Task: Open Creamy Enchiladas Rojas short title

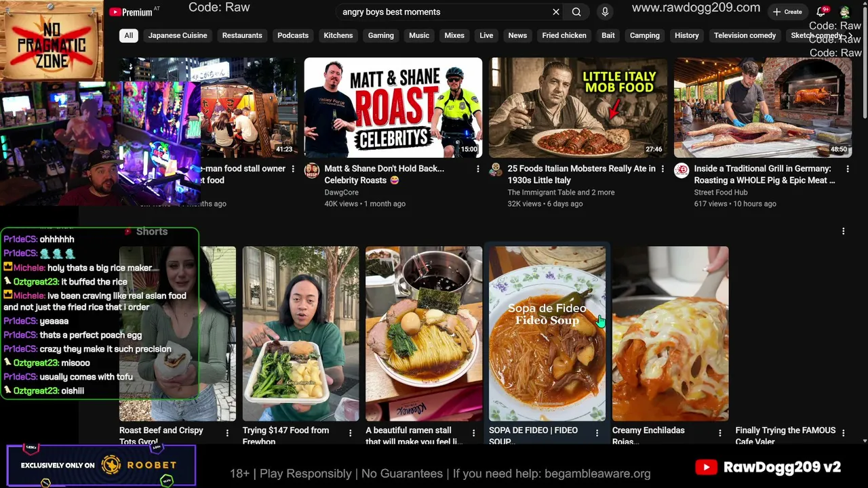Action: (x=648, y=436)
